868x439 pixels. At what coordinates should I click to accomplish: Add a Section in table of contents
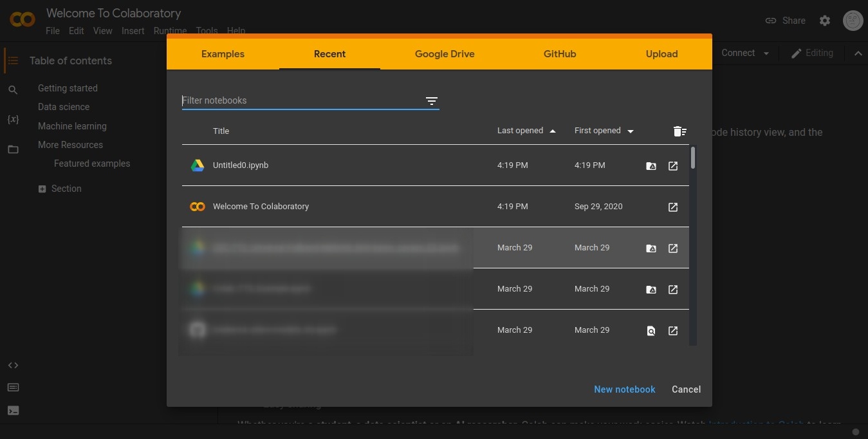pos(60,189)
